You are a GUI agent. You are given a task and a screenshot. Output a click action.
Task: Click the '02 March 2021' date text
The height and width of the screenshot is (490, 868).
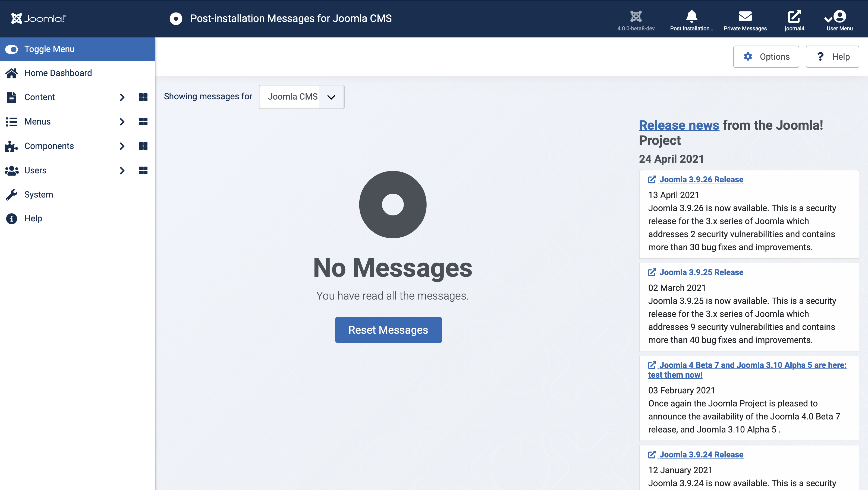pyautogui.click(x=677, y=288)
